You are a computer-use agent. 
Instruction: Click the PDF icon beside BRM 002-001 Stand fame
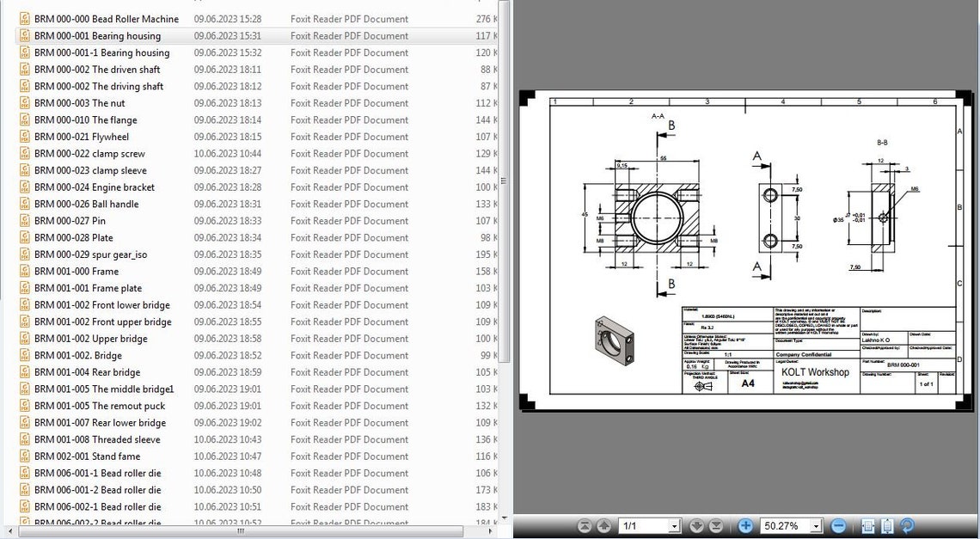(24, 456)
